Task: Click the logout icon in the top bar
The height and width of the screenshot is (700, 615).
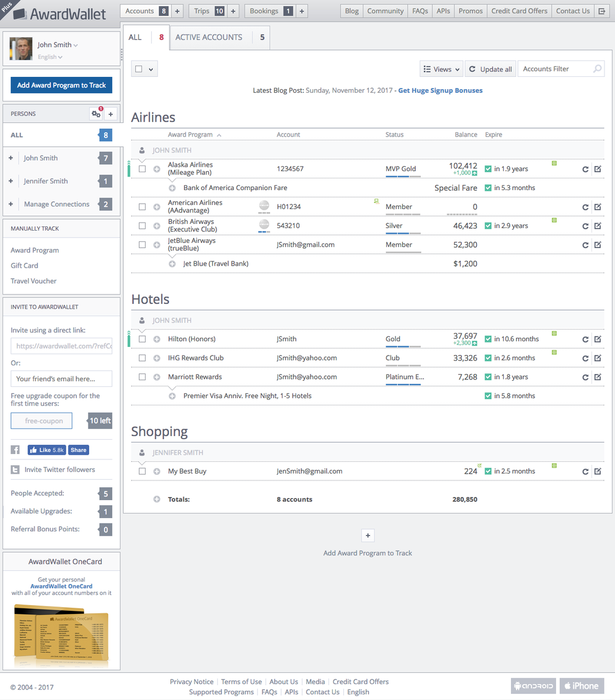Action: [x=603, y=11]
